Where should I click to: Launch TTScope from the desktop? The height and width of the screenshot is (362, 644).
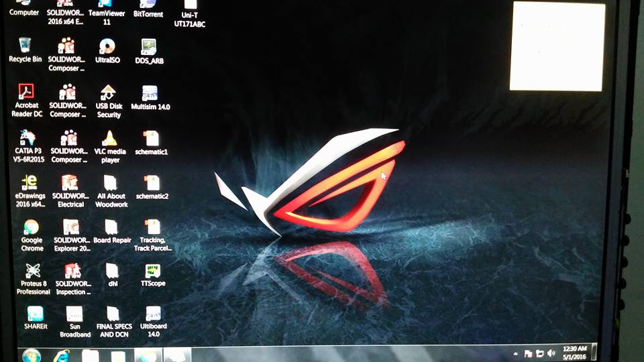tap(153, 275)
